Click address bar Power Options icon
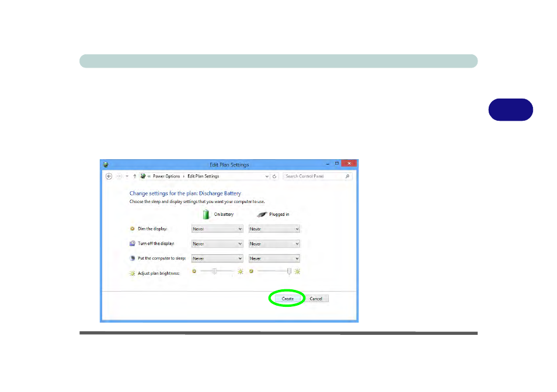 [x=143, y=176]
